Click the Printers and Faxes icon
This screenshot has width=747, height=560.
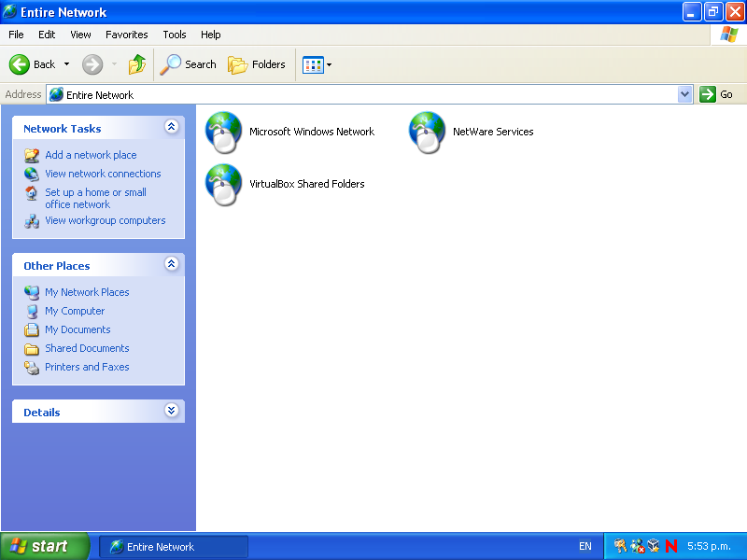[x=32, y=367]
